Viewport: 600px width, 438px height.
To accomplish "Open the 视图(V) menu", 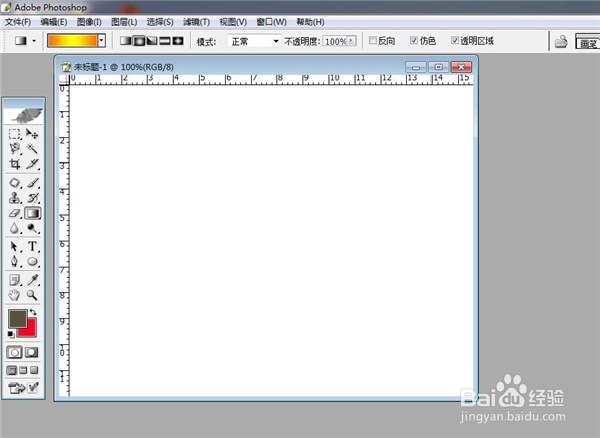I will (233, 22).
